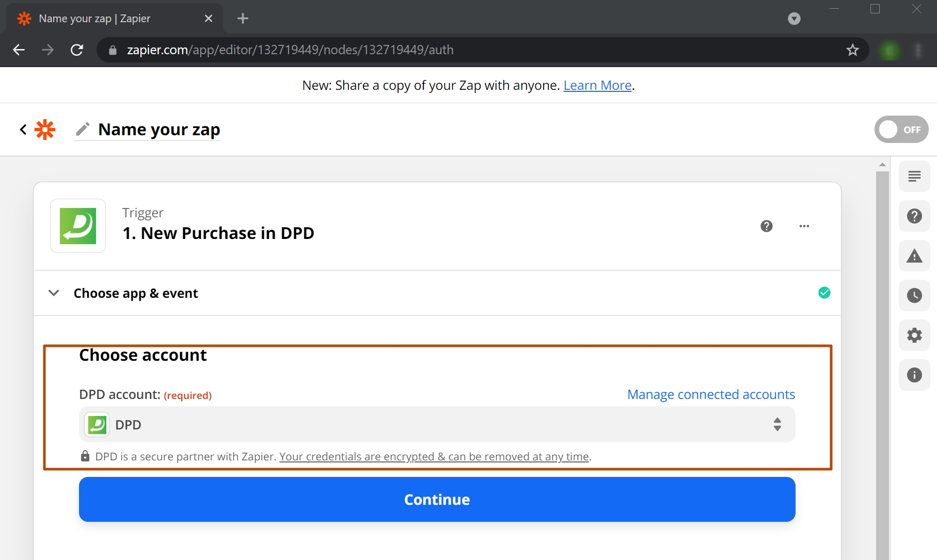The width and height of the screenshot is (937, 560).
Task: Open the settings gear sidebar icon
Action: tap(914, 335)
